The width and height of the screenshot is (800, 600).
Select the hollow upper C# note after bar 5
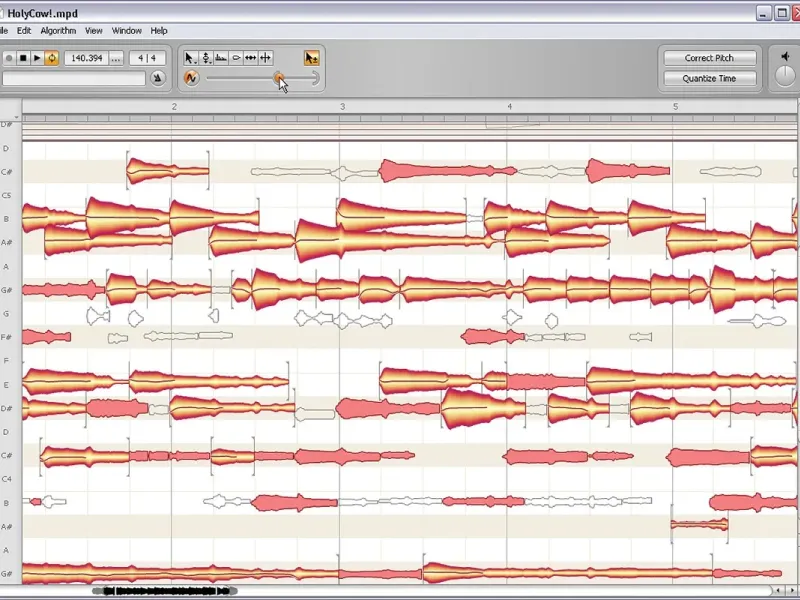pyautogui.click(x=730, y=172)
